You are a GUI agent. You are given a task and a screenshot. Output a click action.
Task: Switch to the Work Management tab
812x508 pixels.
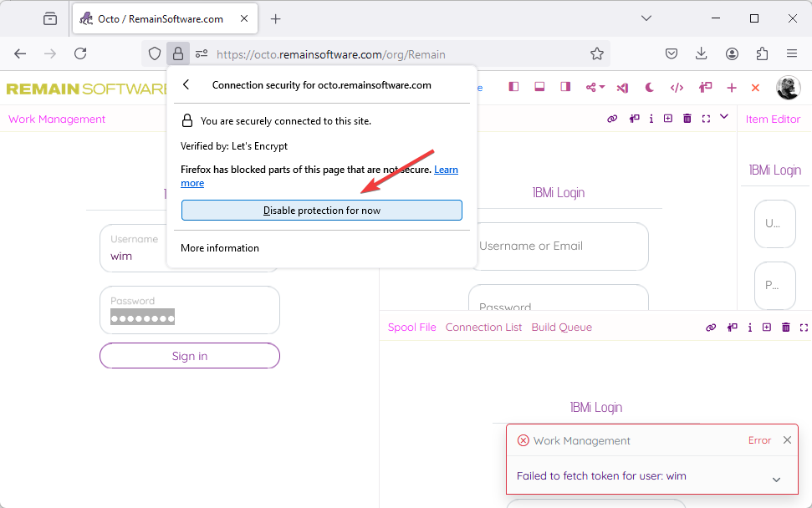click(57, 119)
